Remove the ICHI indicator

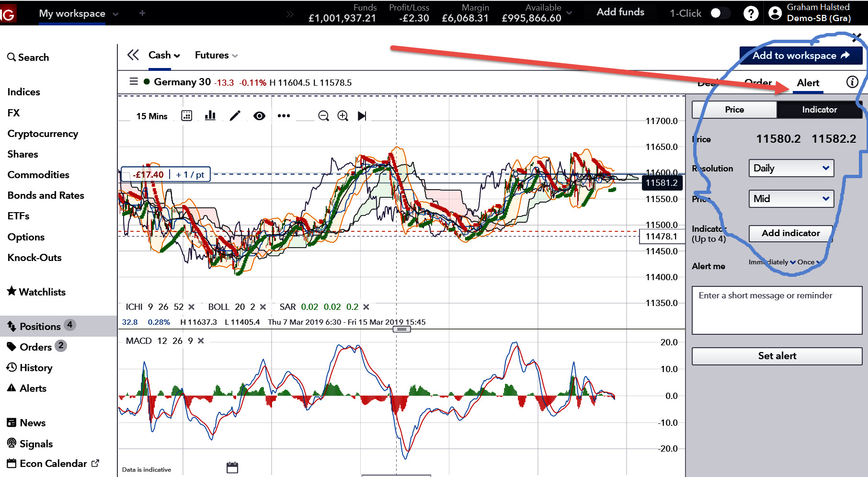click(192, 307)
